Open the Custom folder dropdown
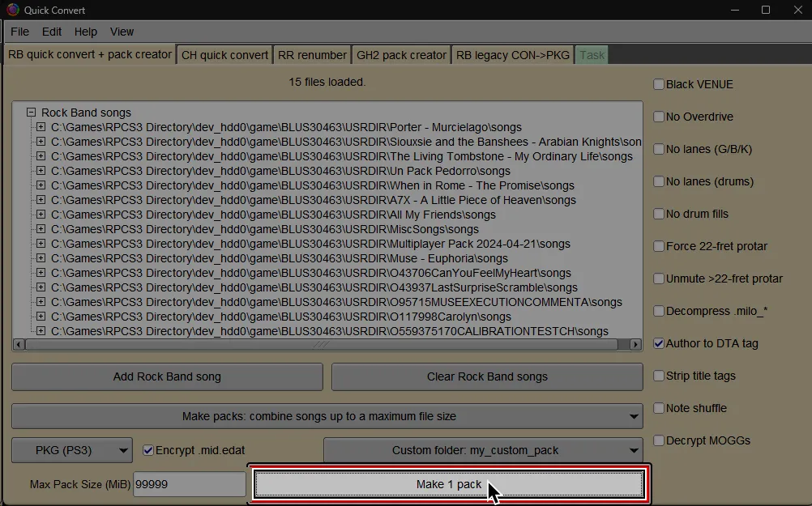Screen dimensions: 812x506 point(484,450)
